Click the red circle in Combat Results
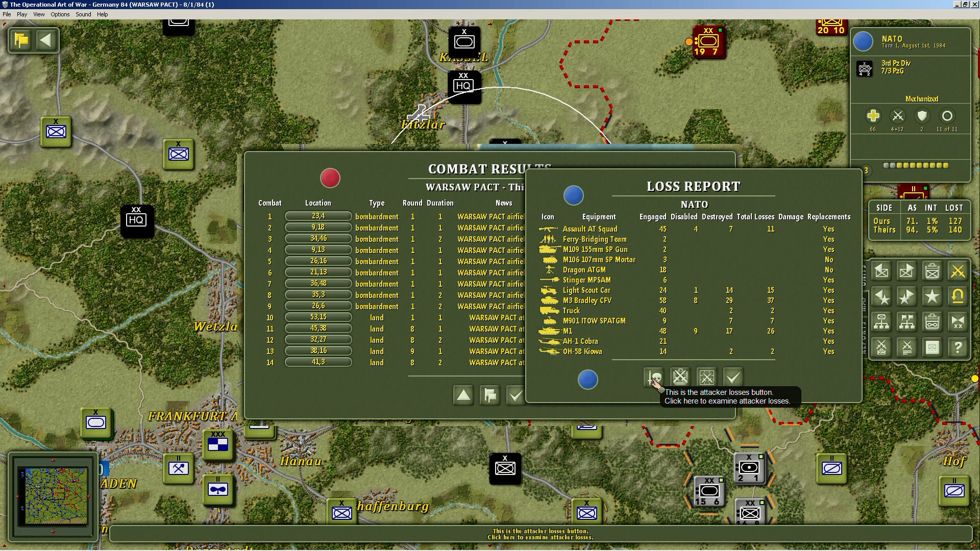The width and height of the screenshot is (980, 551). [330, 178]
